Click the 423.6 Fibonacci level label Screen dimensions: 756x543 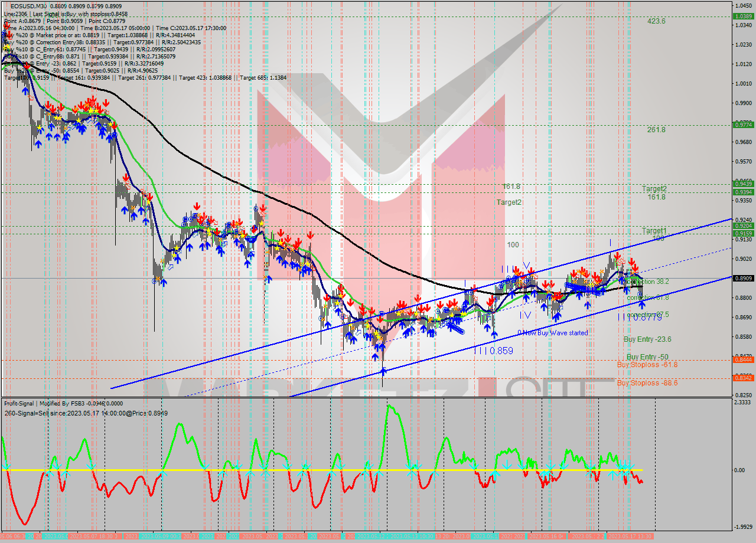click(656, 21)
